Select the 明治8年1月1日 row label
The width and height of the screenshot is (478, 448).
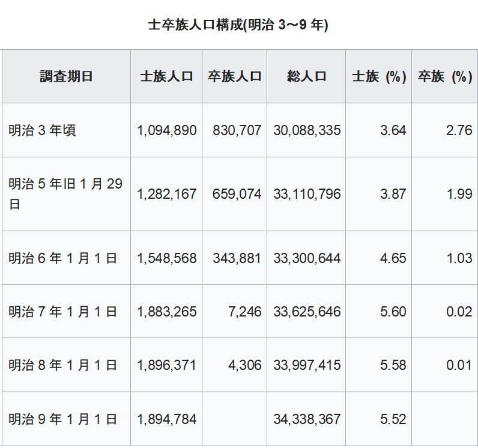pos(62,365)
